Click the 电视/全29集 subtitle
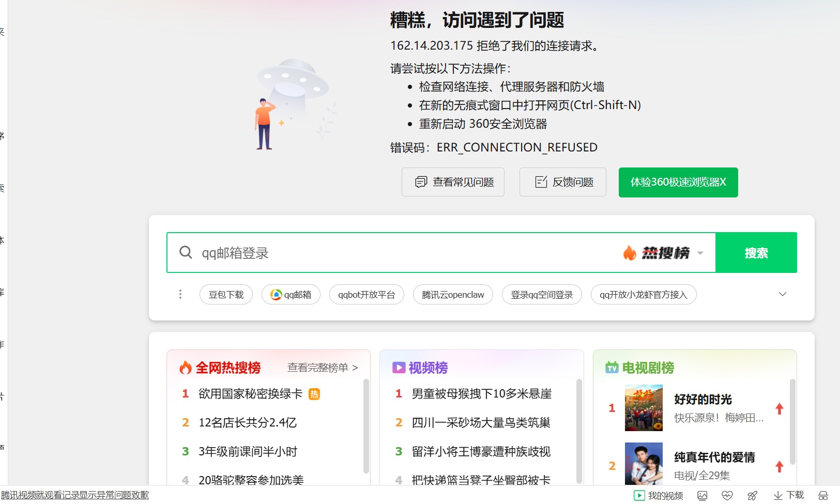The image size is (840, 504). 702,475
